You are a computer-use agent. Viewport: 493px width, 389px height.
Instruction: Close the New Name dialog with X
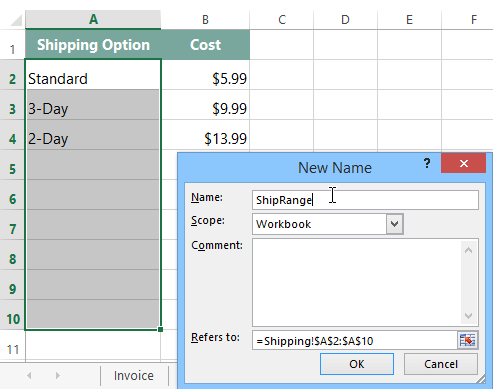pyautogui.click(x=463, y=163)
